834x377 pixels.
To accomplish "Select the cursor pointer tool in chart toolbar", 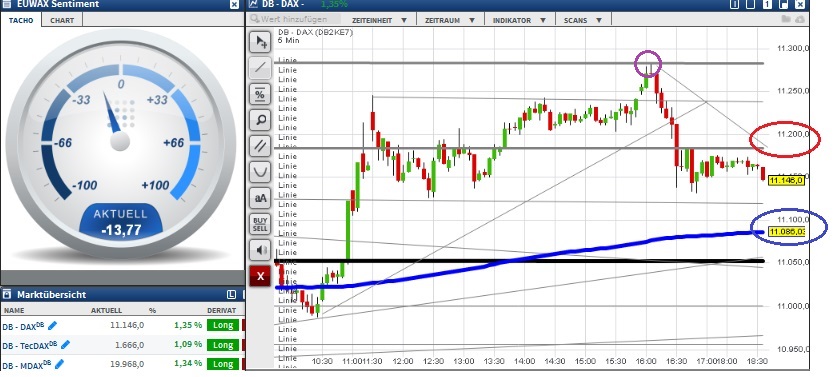I will pyautogui.click(x=260, y=42).
